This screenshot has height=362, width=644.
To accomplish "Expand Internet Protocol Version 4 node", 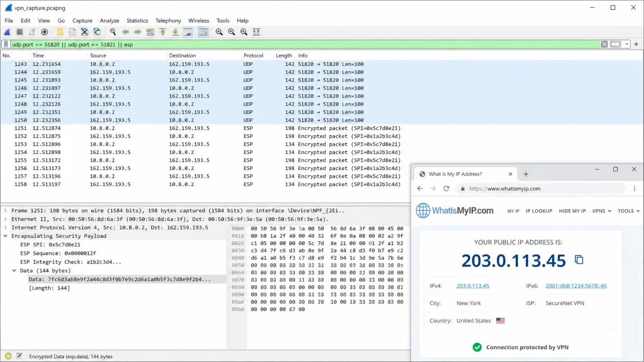I will click(6, 227).
